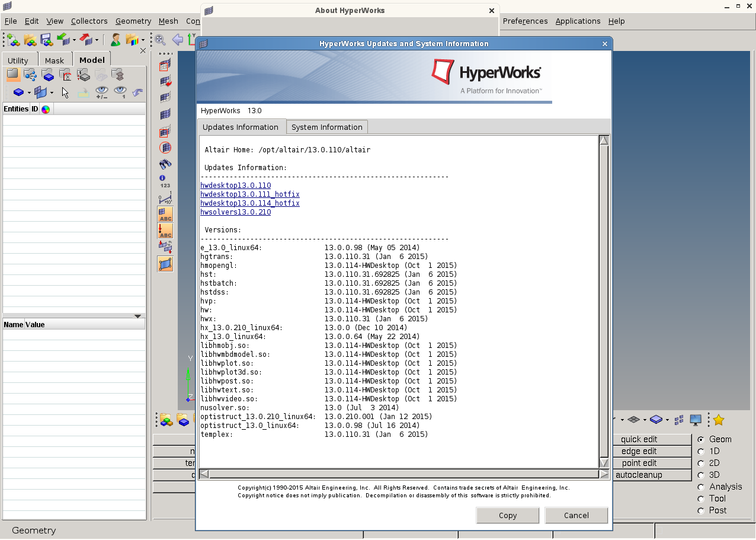Select the Geom radio button

tap(701, 439)
